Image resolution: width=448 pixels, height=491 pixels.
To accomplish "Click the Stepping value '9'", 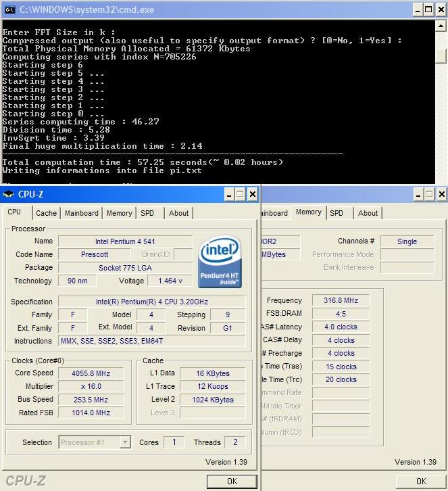I will pyautogui.click(x=228, y=314).
